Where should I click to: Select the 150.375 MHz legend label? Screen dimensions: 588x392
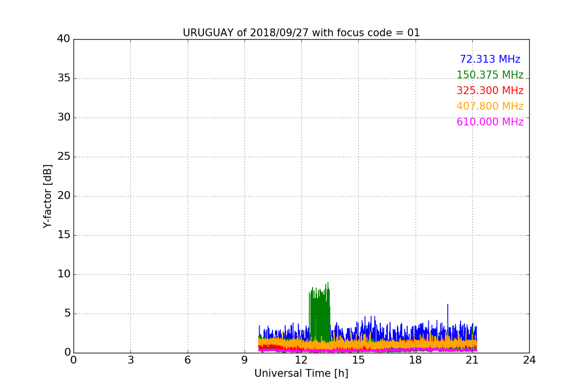click(490, 75)
